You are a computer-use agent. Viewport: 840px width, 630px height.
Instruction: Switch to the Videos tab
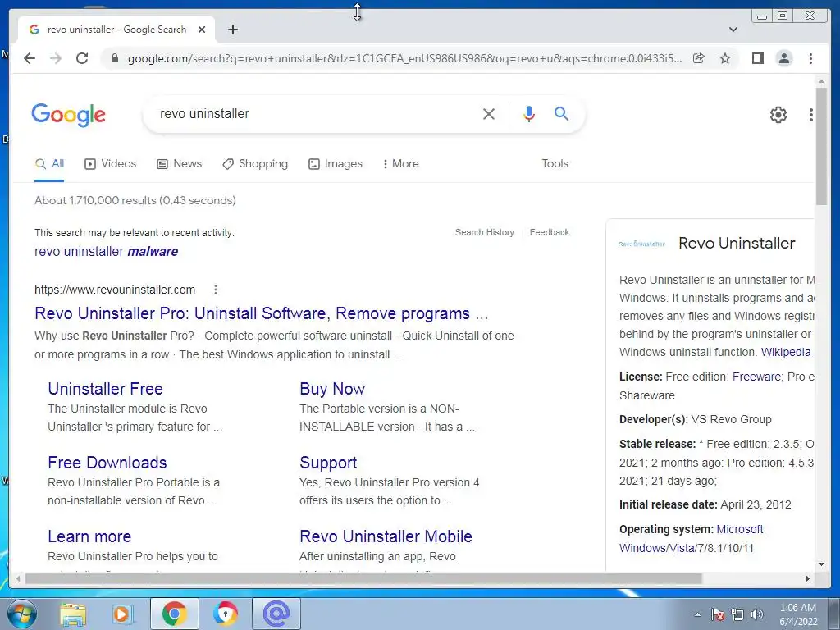tap(111, 164)
